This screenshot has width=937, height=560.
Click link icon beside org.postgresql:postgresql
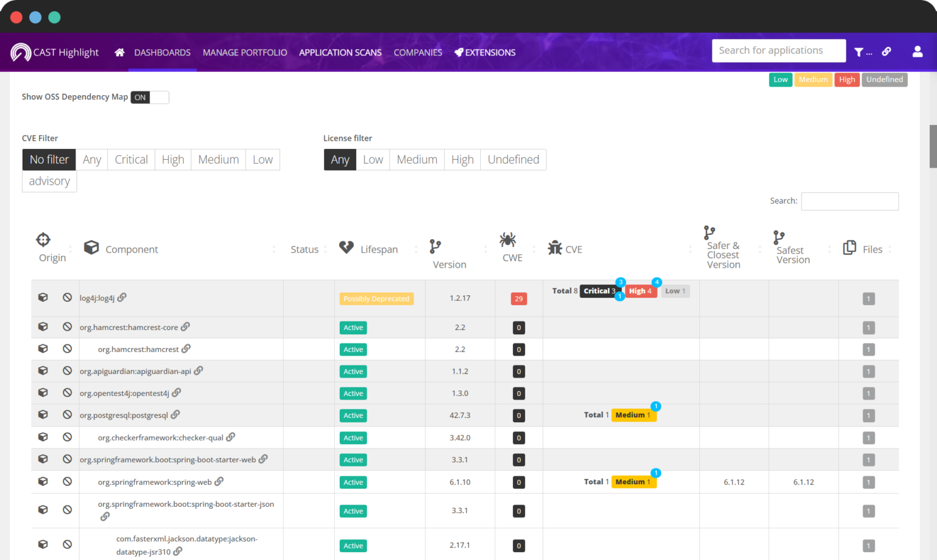(x=175, y=415)
